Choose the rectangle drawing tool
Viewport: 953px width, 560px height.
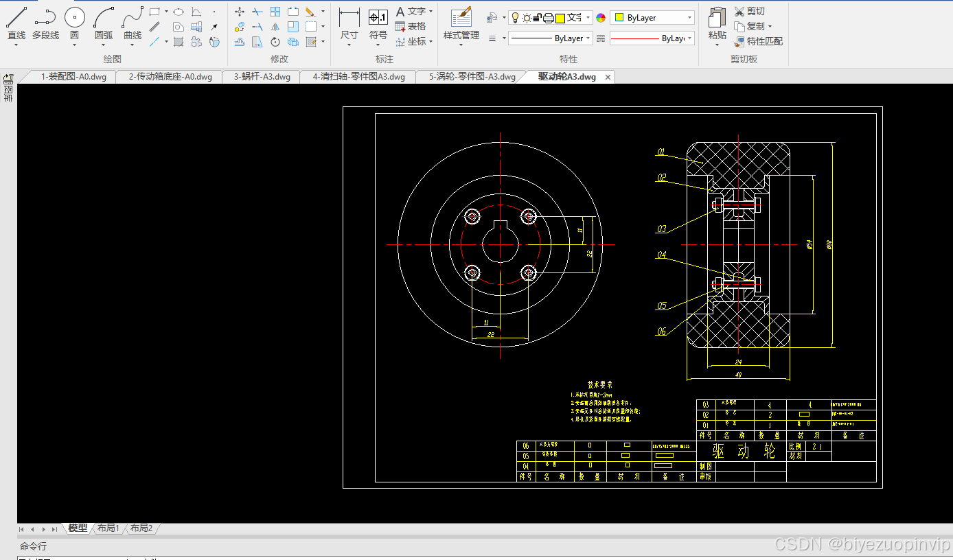154,12
